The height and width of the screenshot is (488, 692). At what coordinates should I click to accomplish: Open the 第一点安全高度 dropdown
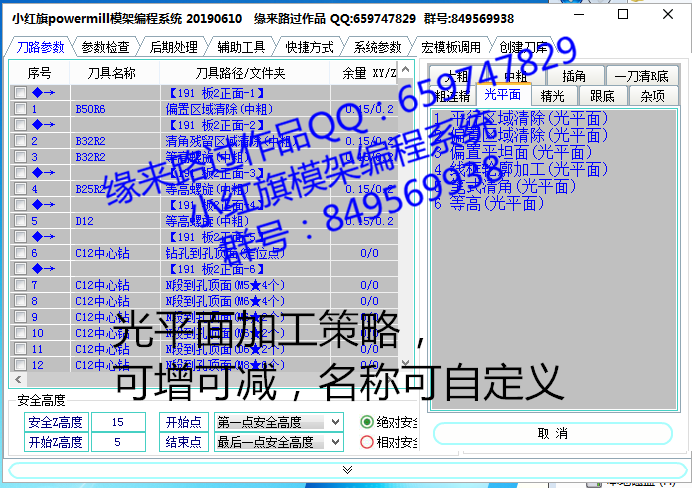(x=335, y=422)
